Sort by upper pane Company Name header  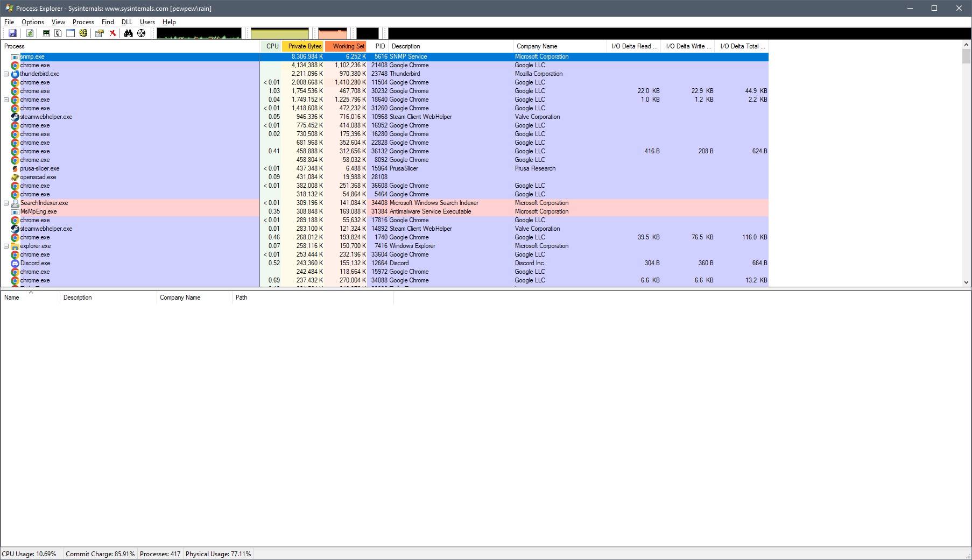pyautogui.click(x=560, y=46)
